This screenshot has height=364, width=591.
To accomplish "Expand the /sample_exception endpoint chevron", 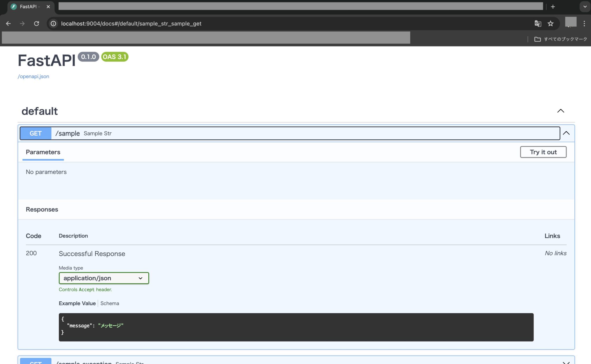I will 566,362.
